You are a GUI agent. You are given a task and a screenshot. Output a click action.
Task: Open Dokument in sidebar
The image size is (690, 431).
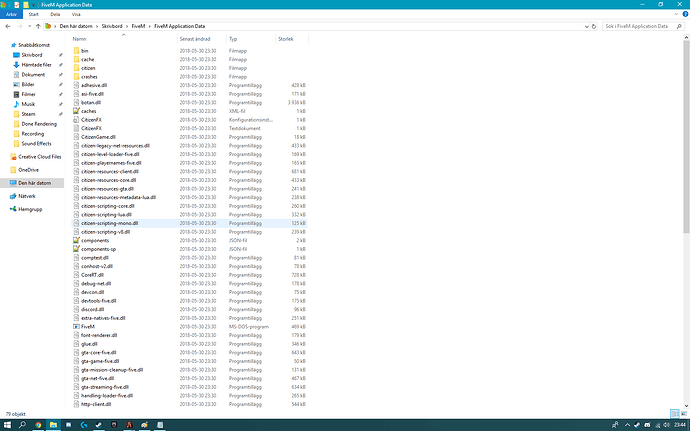(33, 75)
